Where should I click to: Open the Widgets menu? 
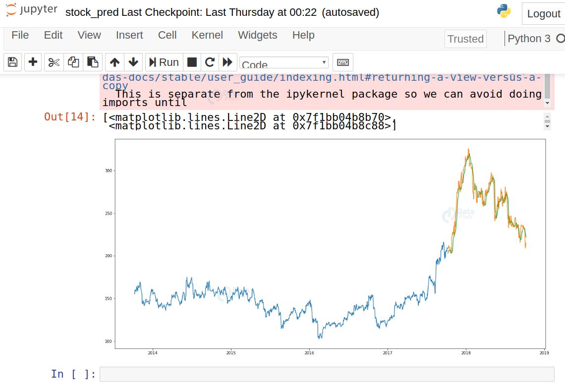(257, 35)
